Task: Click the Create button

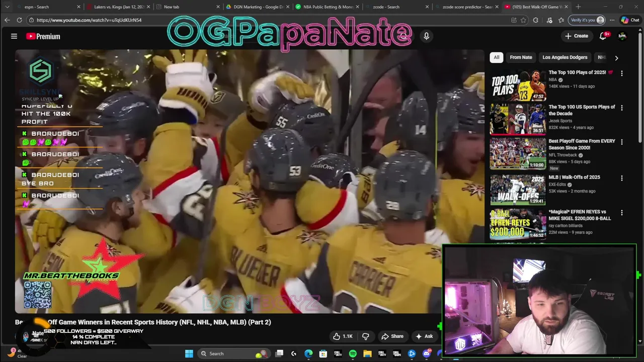Action: [577, 36]
